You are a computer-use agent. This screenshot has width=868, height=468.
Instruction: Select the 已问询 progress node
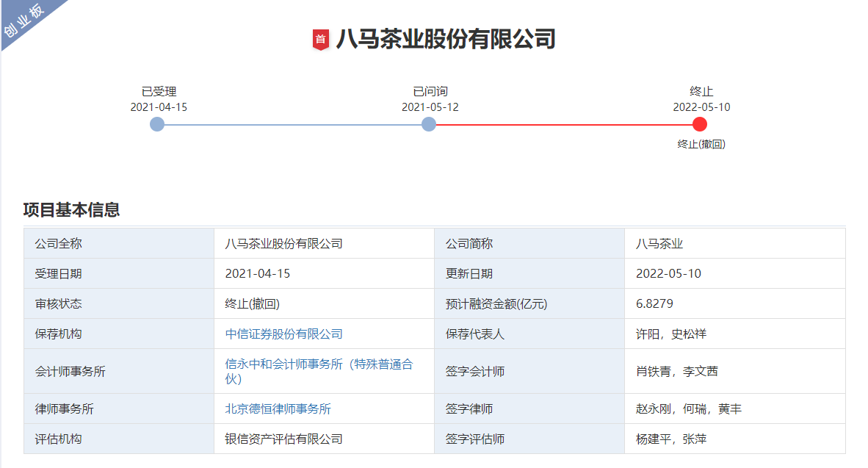428,124
